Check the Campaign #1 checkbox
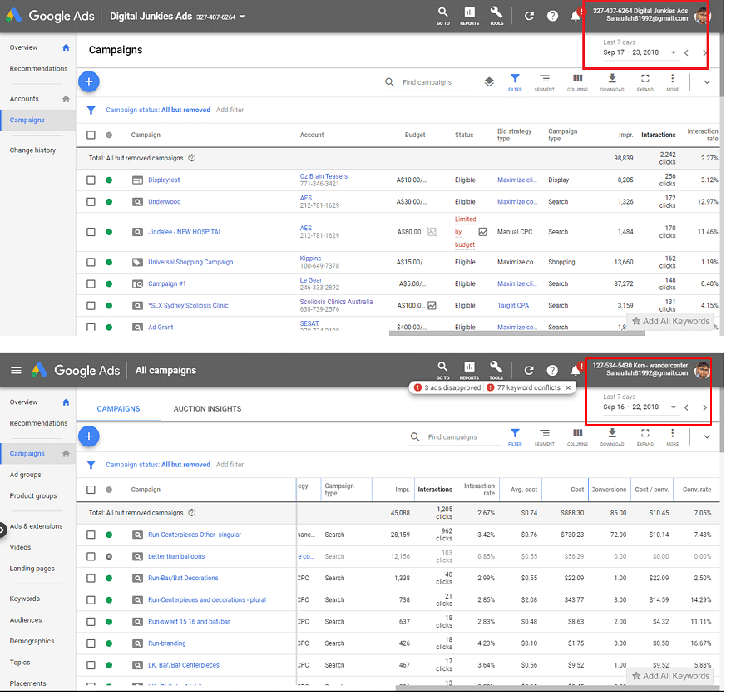 (x=91, y=283)
